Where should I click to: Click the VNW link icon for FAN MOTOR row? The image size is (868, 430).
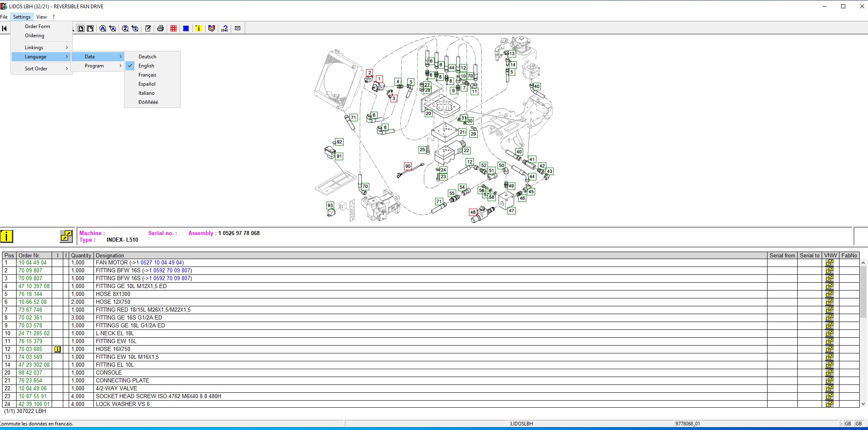pyautogui.click(x=830, y=263)
